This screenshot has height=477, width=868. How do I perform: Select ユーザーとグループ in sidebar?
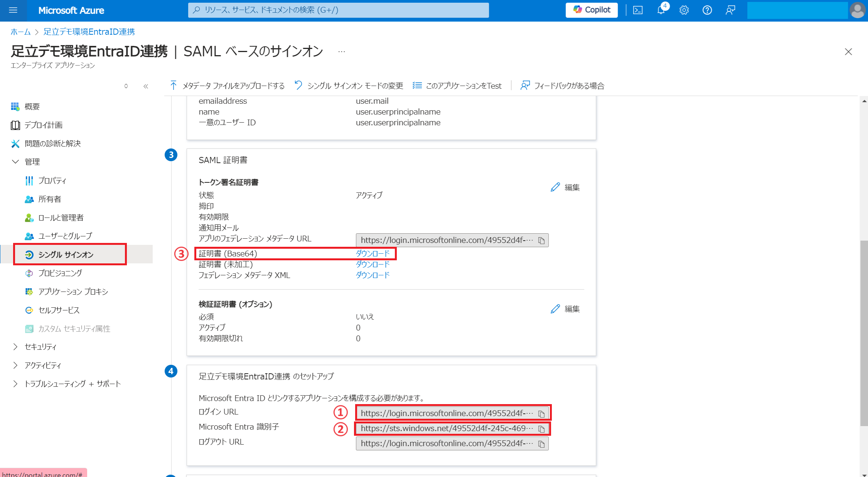tap(65, 236)
